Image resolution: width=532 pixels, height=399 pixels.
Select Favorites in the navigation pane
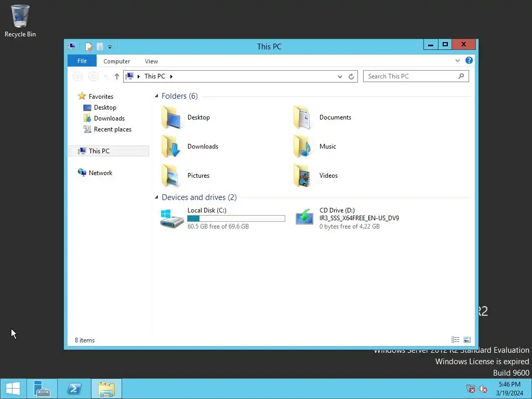pyautogui.click(x=101, y=96)
